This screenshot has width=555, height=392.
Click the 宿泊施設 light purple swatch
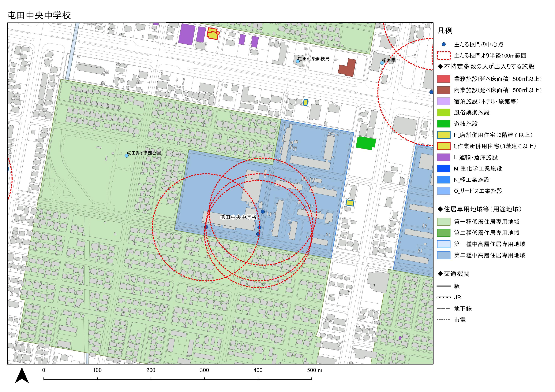[444, 101]
